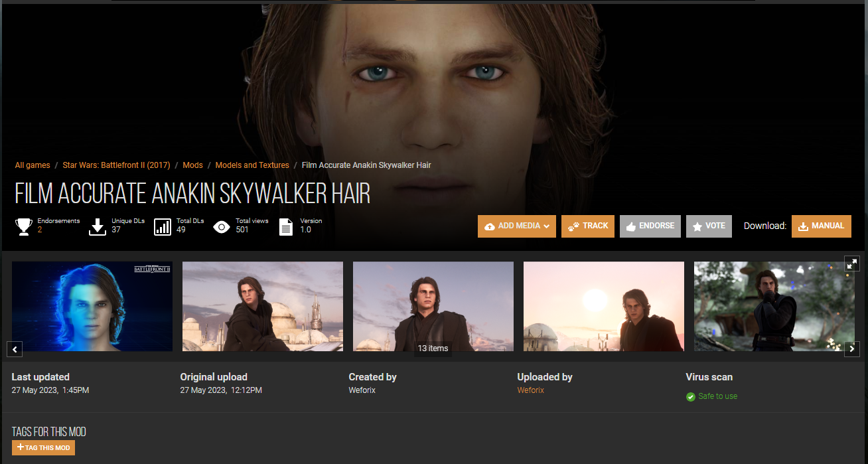Go to the Mods breadcrumb link
Viewport: 868px width, 464px height.
click(x=192, y=165)
